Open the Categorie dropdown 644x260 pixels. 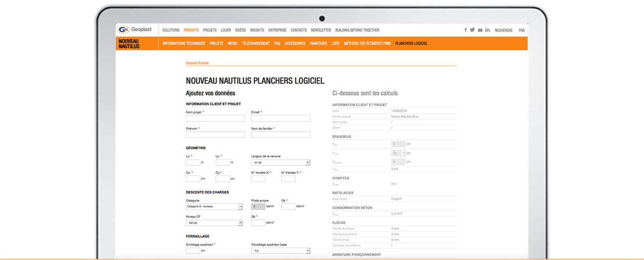click(214, 206)
